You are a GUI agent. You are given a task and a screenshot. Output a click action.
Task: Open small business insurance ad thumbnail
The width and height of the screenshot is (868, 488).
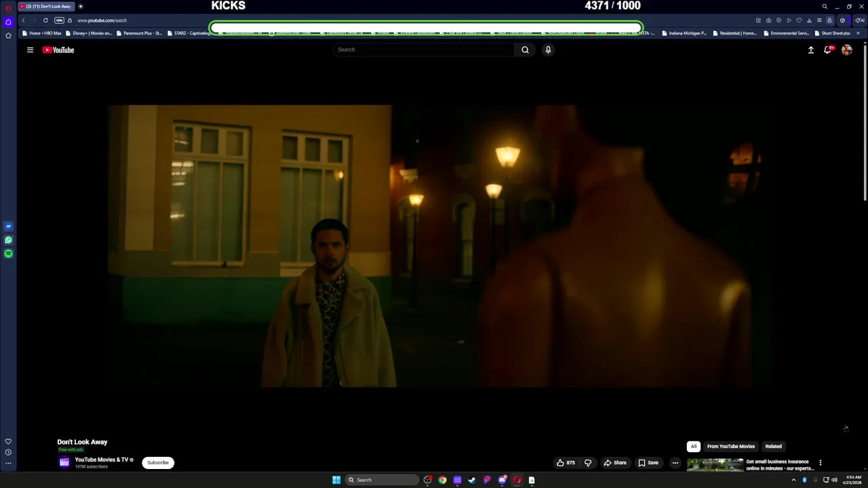click(x=715, y=465)
